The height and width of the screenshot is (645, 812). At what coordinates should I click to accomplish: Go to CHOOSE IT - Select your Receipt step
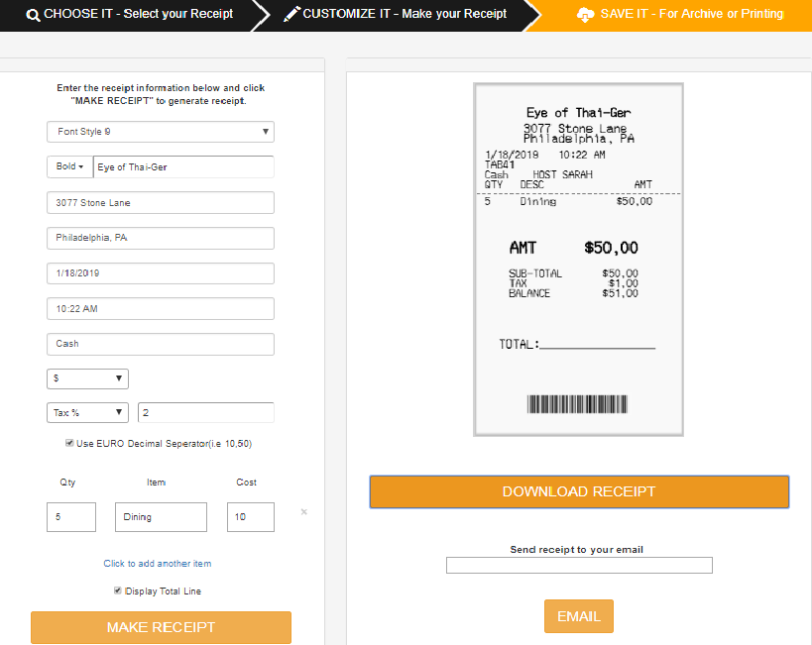(x=130, y=14)
